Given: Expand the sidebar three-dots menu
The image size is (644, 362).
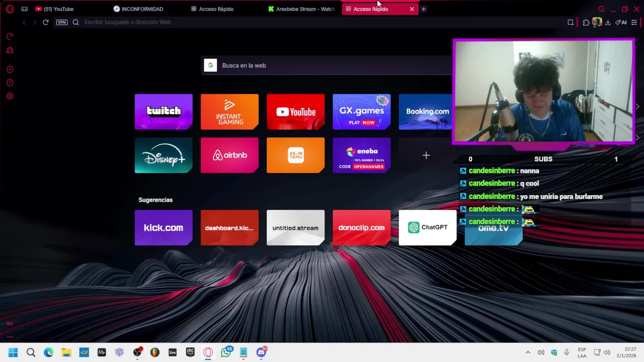Looking at the screenshot, I should tap(10, 337).
